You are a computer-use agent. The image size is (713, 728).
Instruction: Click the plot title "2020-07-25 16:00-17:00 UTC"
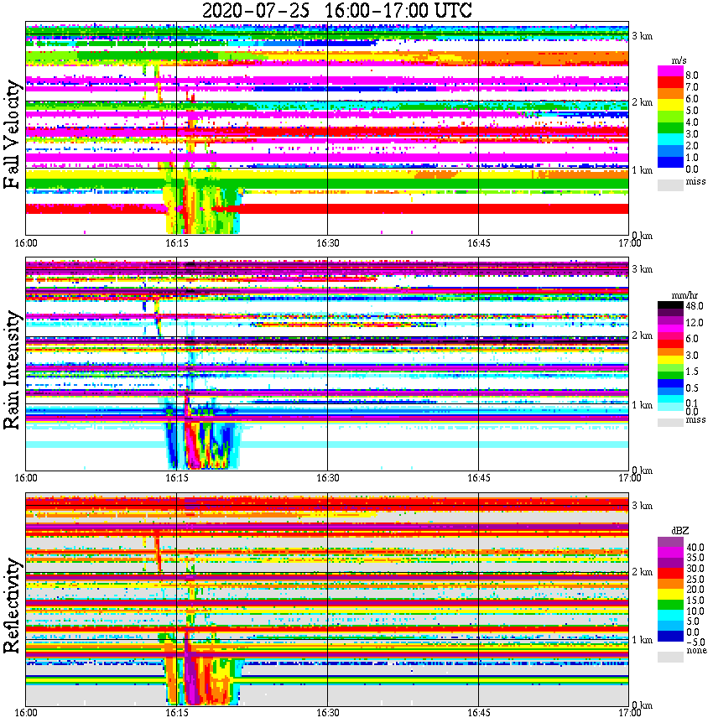tap(337, 10)
